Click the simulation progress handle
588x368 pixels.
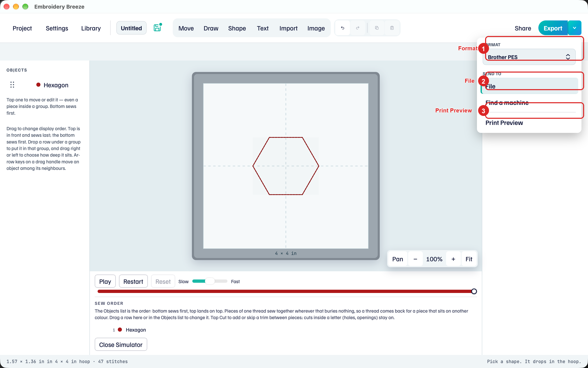pyautogui.click(x=474, y=291)
